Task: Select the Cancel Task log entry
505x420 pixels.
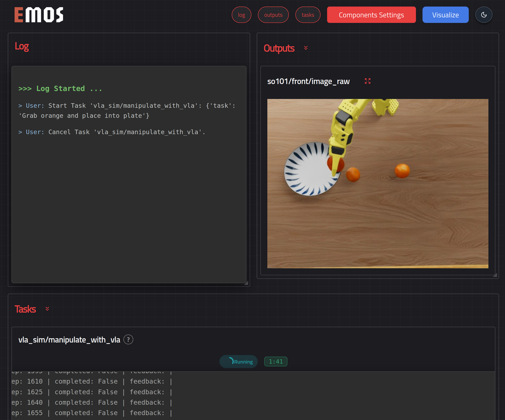Action: (112, 132)
